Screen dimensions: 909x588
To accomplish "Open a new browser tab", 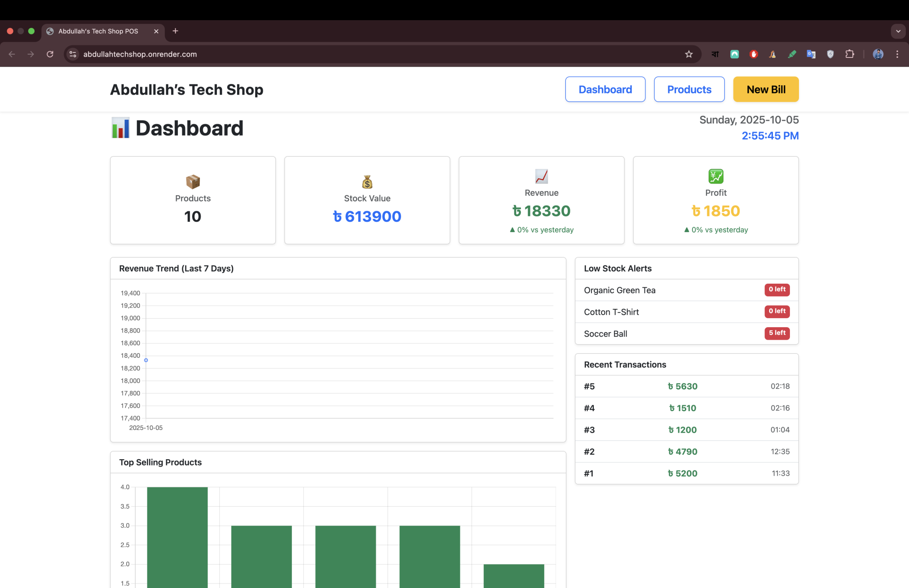I will (x=175, y=31).
